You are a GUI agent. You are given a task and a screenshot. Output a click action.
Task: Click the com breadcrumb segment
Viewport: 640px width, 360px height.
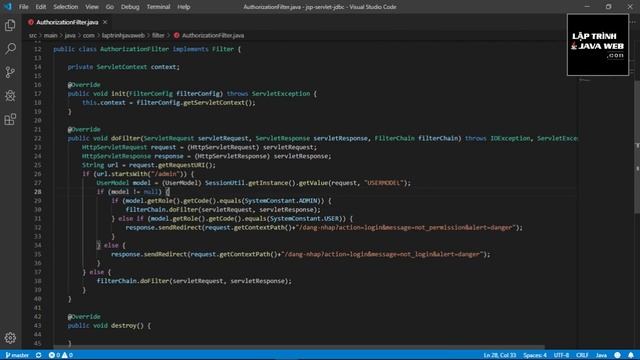point(89,36)
